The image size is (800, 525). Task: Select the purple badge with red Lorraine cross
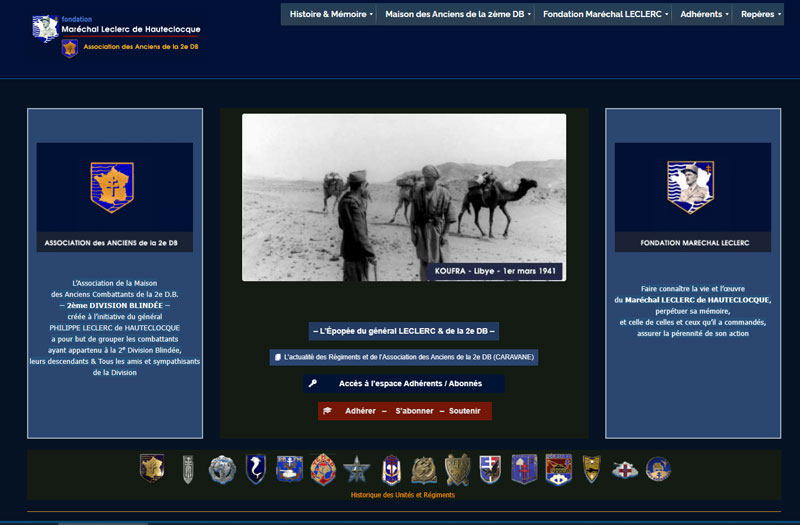[524, 469]
